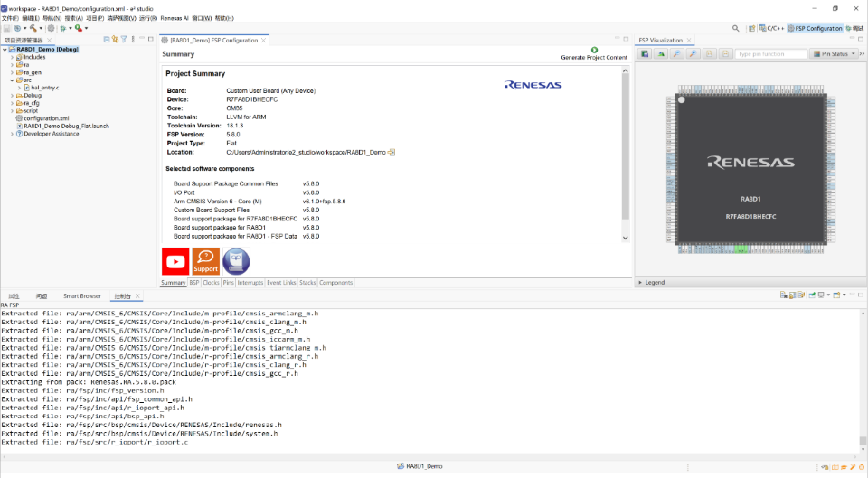Collapse all in project explorer
Viewport: 868px width, 478px height.
pos(107,39)
